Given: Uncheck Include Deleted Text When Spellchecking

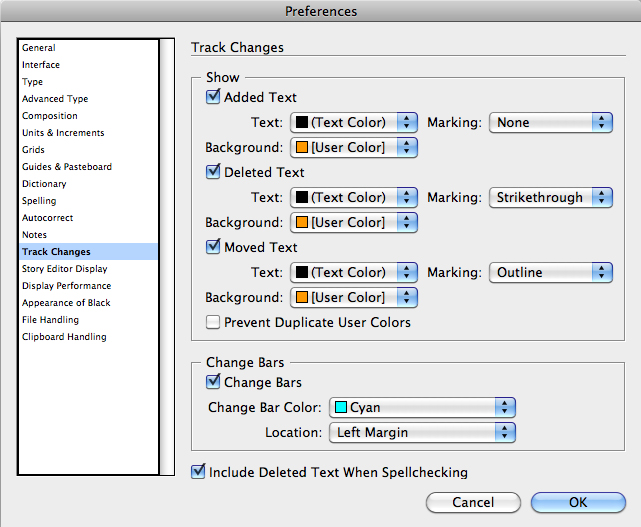Looking at the screenshot, I should (198, 472).
